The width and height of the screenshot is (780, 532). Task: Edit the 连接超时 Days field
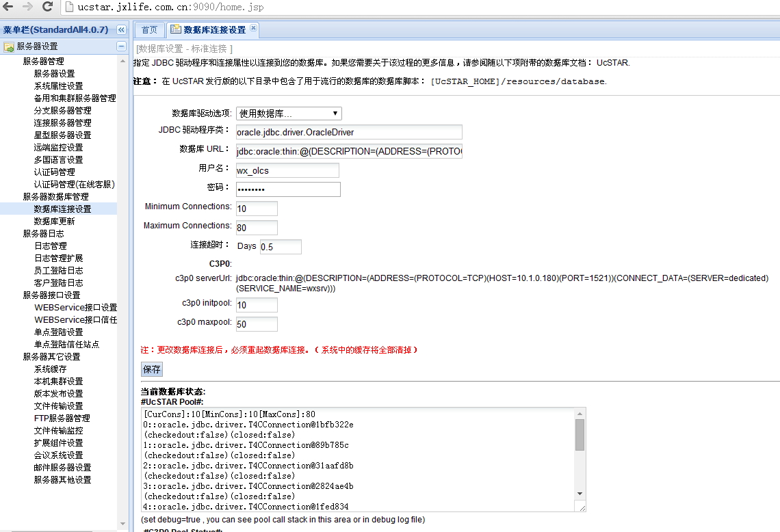(x=281, y=247)
